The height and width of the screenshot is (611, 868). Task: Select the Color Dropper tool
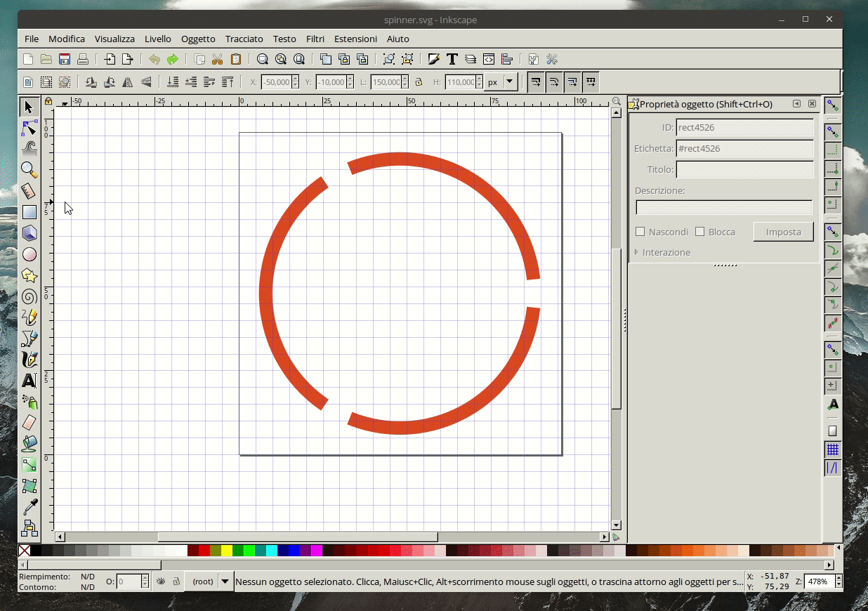point(29,507)
